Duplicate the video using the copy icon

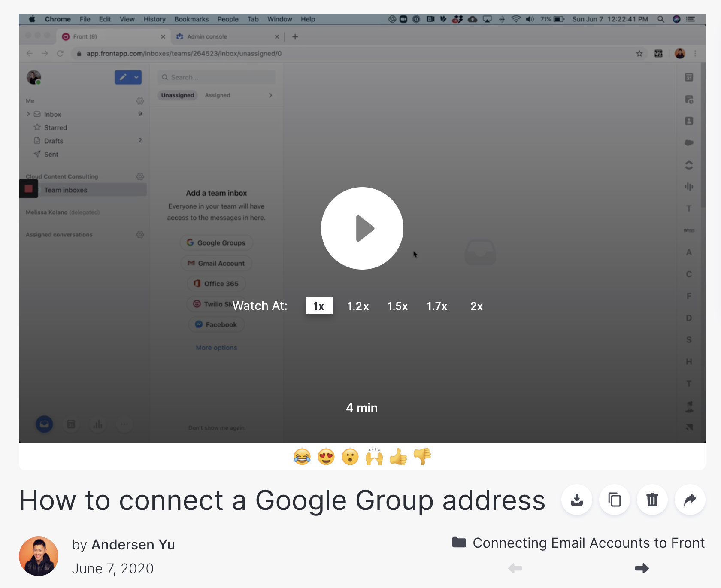[615, 500]
